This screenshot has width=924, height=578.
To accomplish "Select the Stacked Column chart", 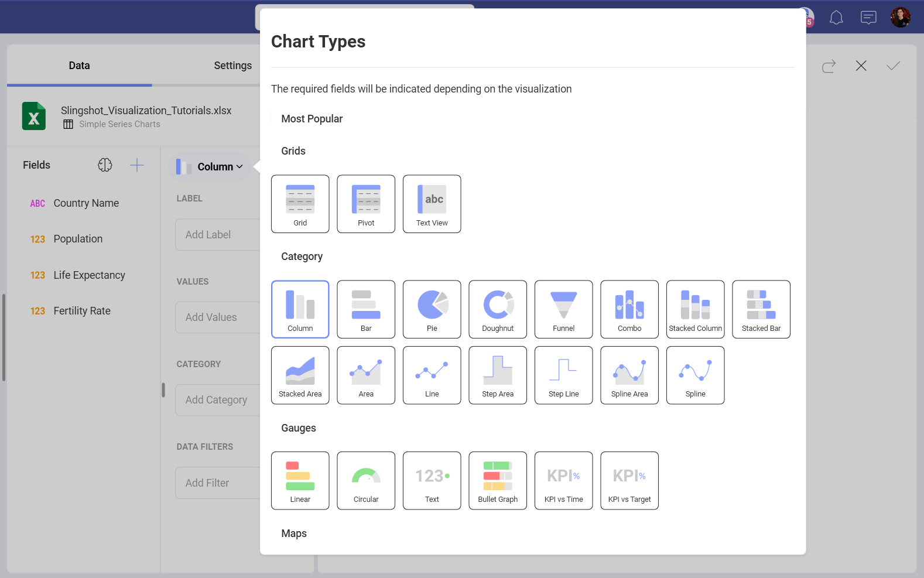I will 696,309.
